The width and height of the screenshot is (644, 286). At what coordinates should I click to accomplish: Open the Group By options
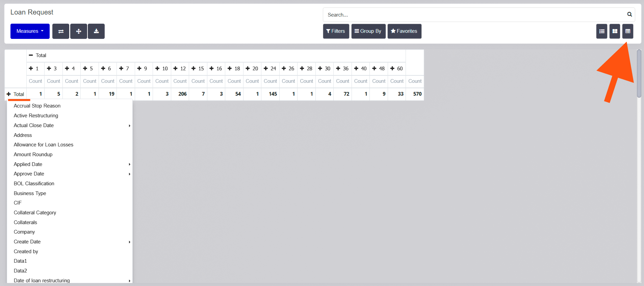(368, 31)
